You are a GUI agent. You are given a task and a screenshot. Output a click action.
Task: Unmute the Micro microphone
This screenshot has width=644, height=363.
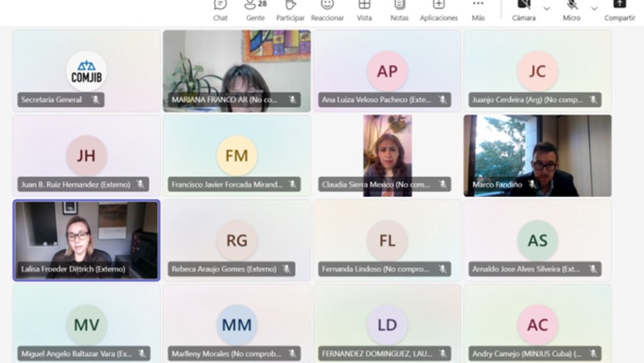click(572, 10)
